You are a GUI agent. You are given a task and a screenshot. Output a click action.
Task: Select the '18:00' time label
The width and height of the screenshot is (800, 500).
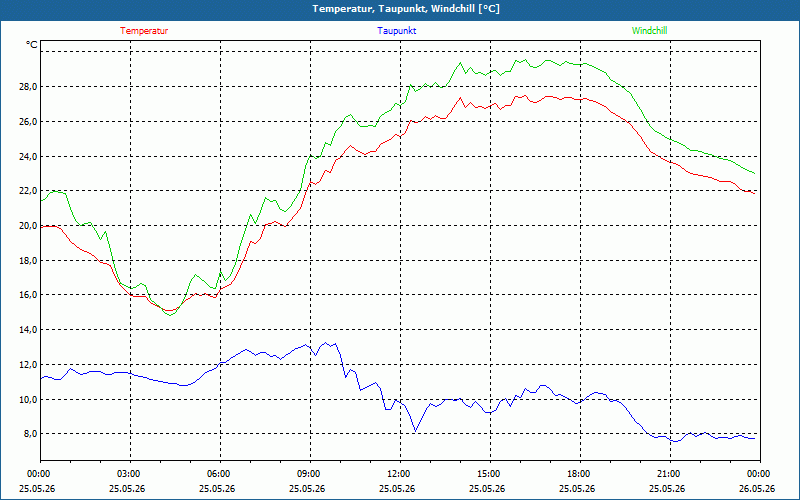tap(580, 474)
